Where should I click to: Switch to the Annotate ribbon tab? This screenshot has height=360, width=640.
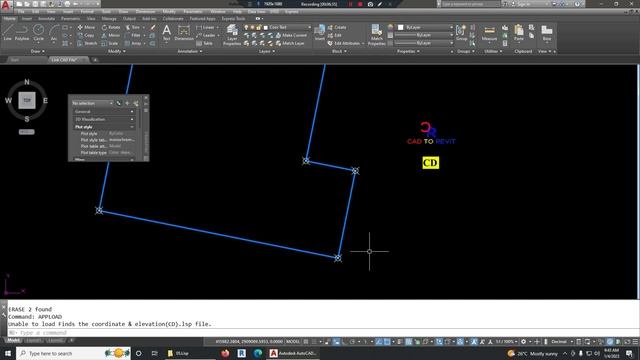pos(46,19)
